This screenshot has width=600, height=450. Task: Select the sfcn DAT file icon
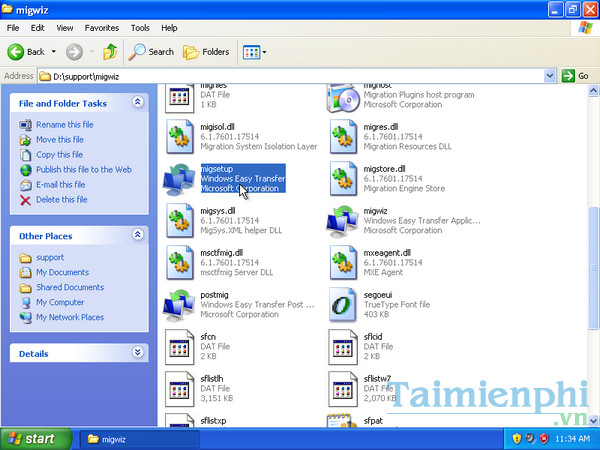coord(179,347)
